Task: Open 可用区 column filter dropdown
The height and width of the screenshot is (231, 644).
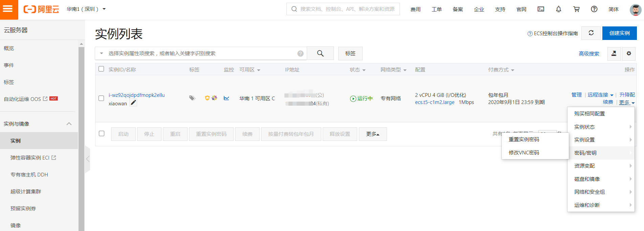Action: 259,70
